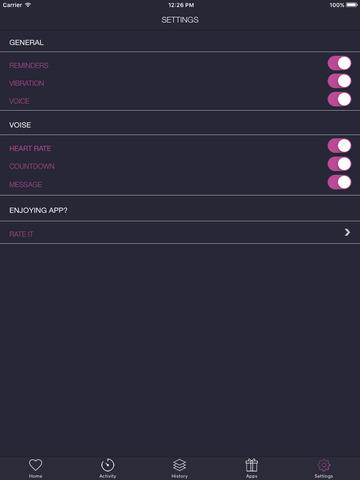The width and height of the screenshot is (360, 480).
Task: Tap the Wi-Fi icon in status bar
Action: click(28, 5)
